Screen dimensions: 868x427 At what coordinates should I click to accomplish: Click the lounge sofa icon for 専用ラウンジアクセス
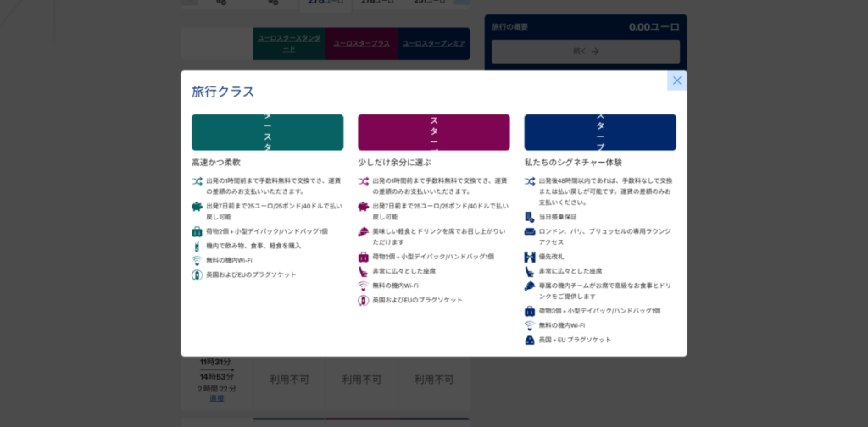point(529,231)
